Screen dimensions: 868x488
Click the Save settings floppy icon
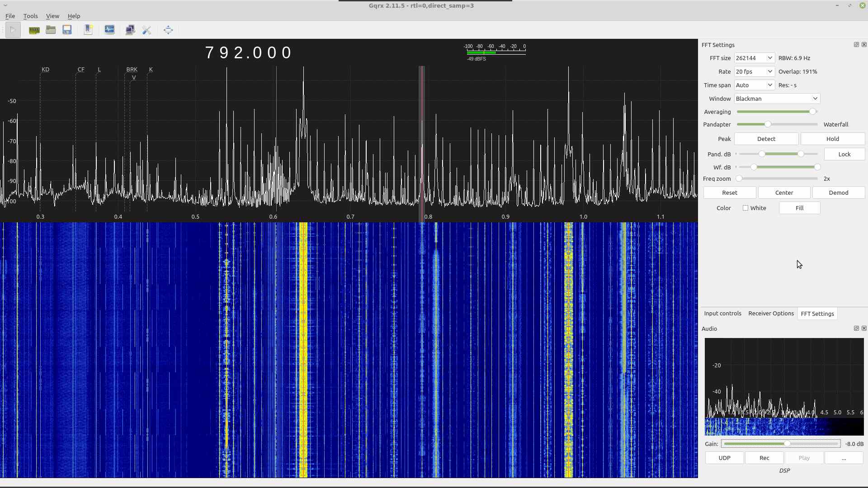click(x=67, y=30)
